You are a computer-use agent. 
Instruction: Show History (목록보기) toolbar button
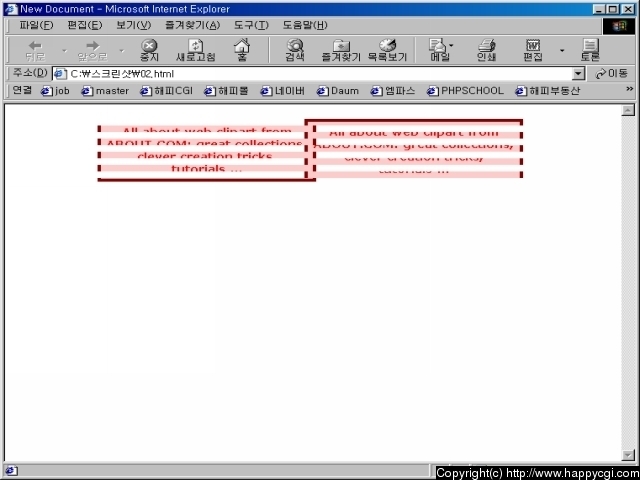point(387,51)
